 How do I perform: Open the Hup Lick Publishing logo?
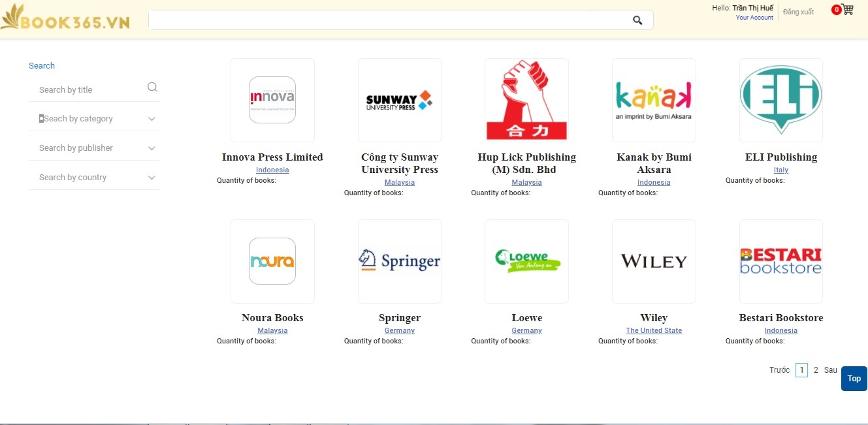[526, 100]
